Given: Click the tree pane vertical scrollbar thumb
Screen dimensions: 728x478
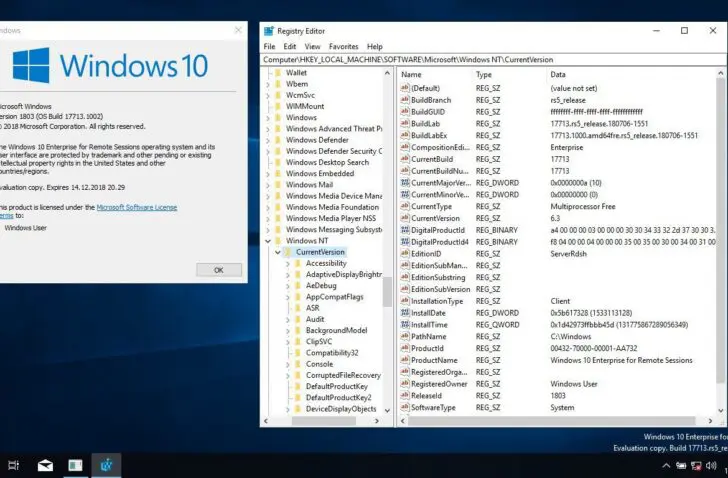Looking at the screenshot, I should pos(387,292).
